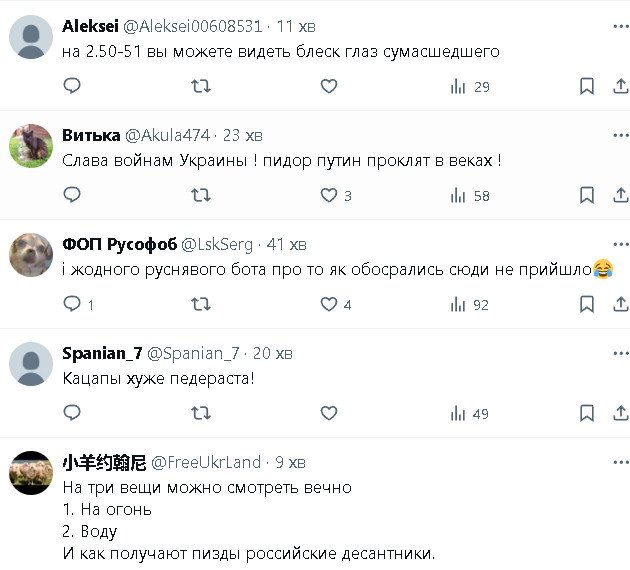Retweet the ФОП Русофоб post

[200, 305]
